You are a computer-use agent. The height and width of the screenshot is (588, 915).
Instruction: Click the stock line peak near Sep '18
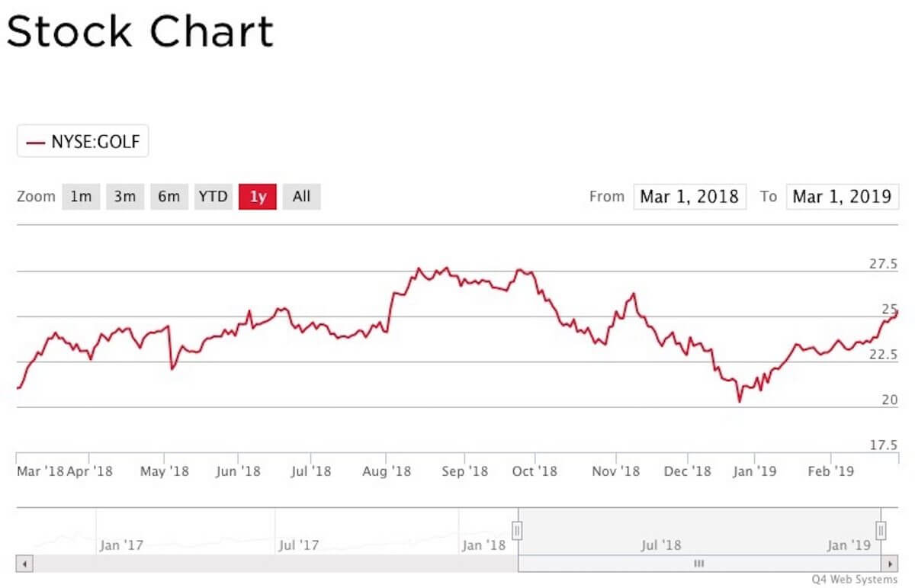pyautogui.click(x=445, y=268)
